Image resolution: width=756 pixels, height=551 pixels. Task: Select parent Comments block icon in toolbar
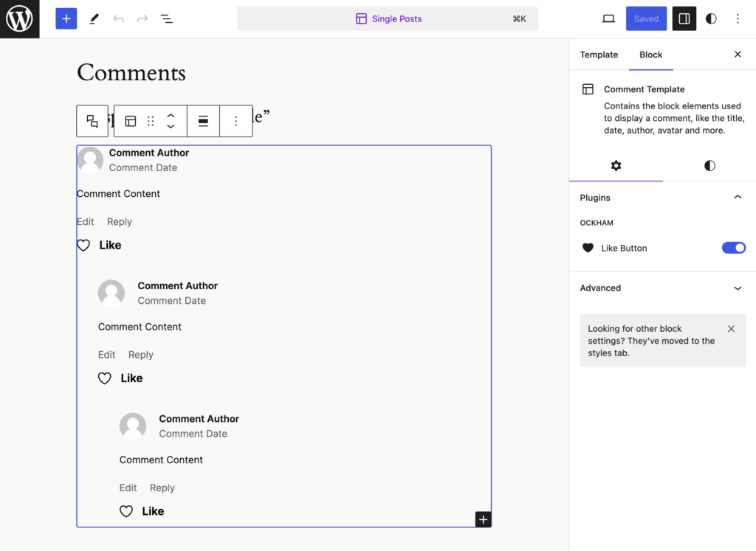pyautogui.click(x=92, y=122)
